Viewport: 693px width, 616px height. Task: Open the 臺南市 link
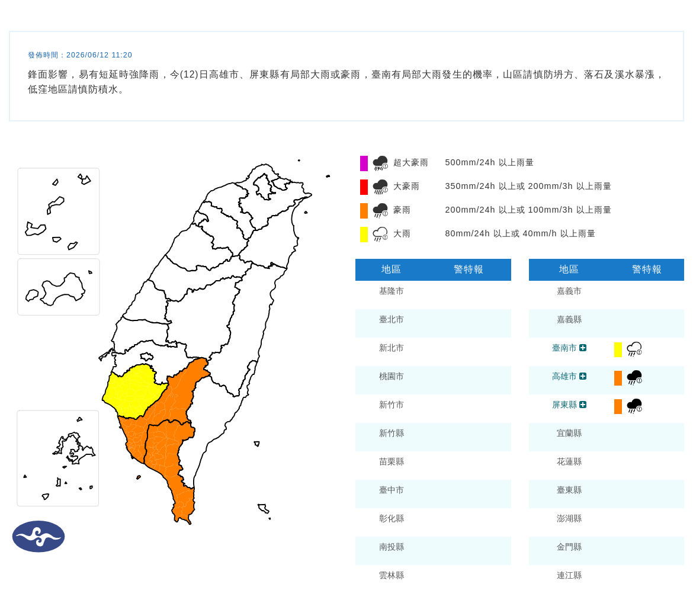click(x=564, y=348)
